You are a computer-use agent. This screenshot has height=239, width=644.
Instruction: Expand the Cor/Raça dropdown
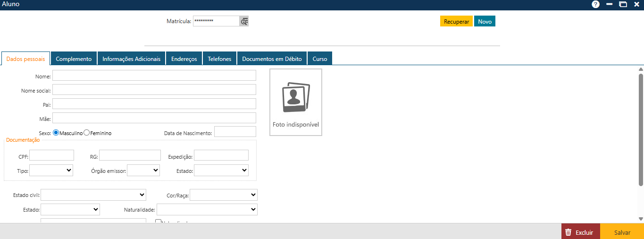pos(223,195)
